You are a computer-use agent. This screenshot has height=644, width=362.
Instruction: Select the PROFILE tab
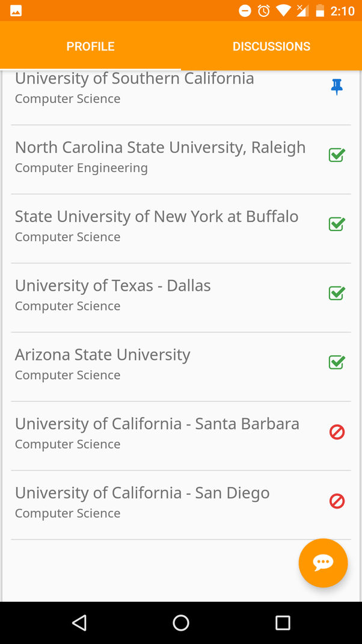[90, 46]
